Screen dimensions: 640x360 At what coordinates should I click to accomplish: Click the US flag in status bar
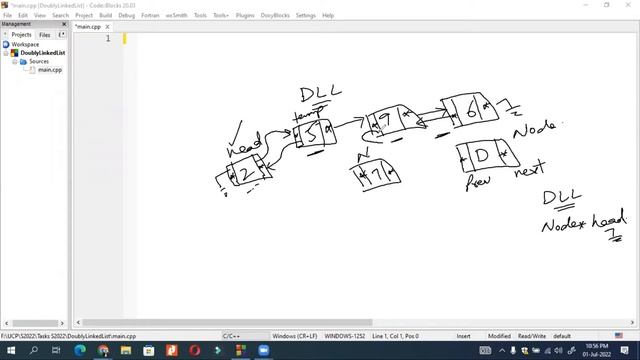coord(619,336)
